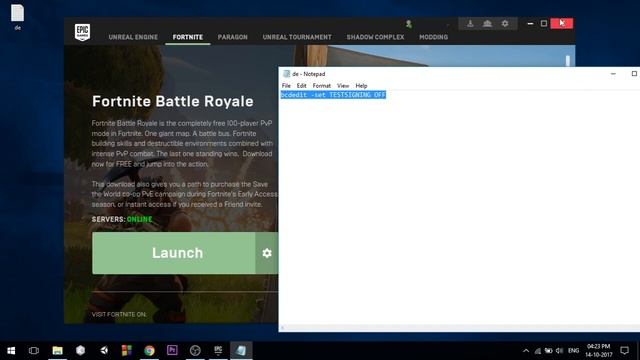Click the highlighted bcdedit text line

[x=333, y=95]
